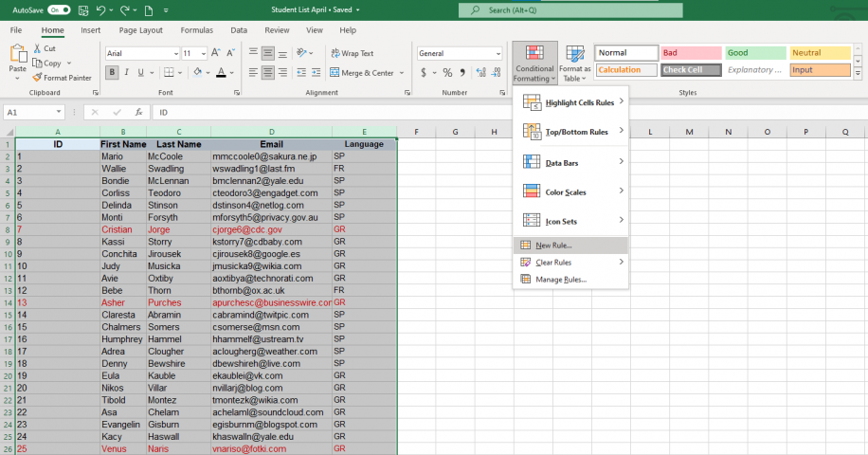The width and height of the screenshot is (868, 455).
Task: Click the Redo arrow icon
Action: tap(125, 10)
